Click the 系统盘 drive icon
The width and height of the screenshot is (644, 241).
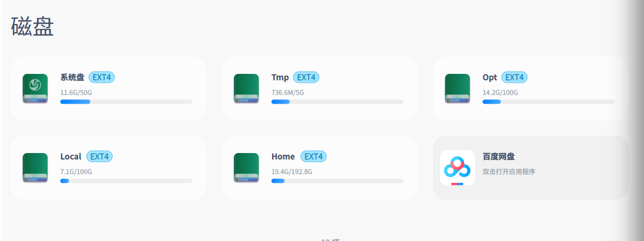point(35,89)
